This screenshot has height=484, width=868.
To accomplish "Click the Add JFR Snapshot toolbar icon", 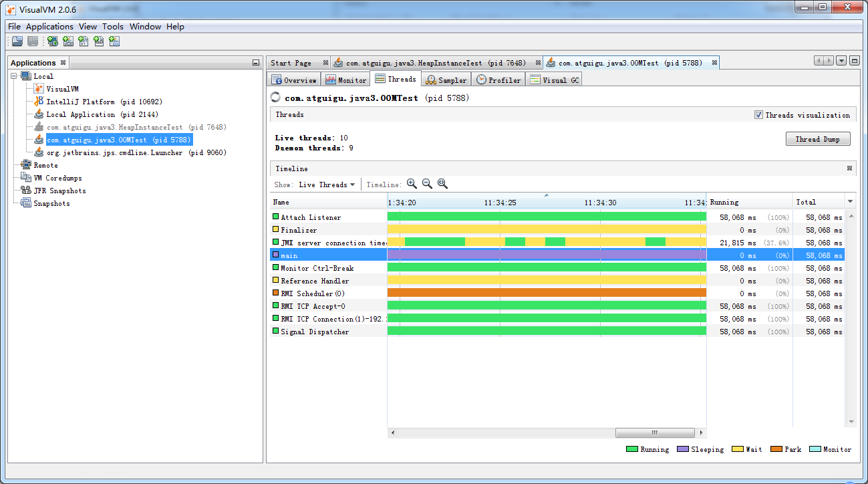I will click(98, 41).
